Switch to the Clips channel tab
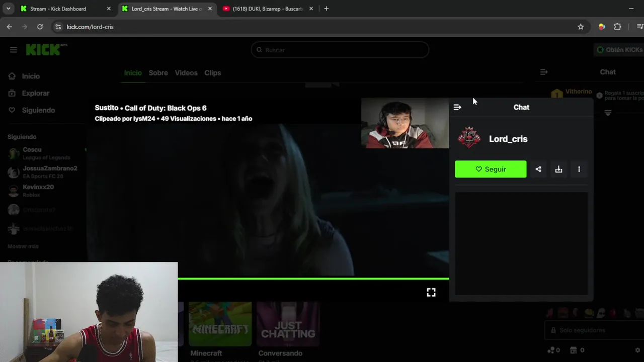Image resolution: width=644 pixels, height=362 pixels. point(212,73)
